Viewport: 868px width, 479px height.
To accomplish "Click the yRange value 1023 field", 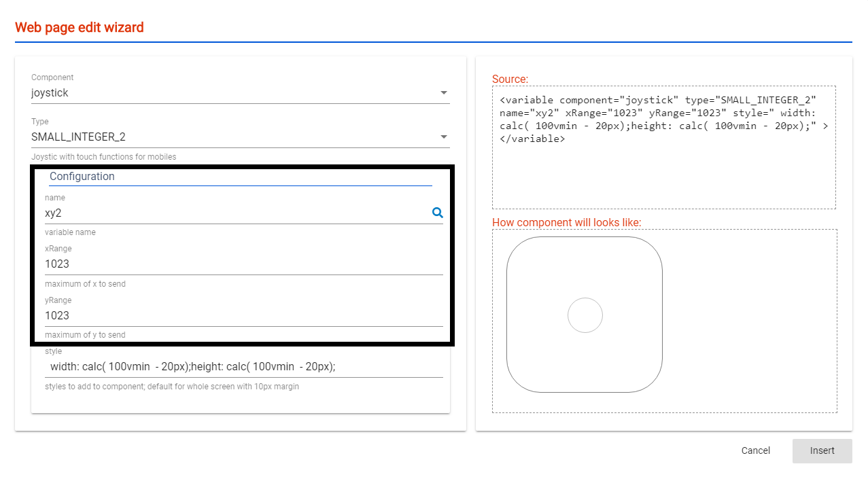I will tap(204, 315).
